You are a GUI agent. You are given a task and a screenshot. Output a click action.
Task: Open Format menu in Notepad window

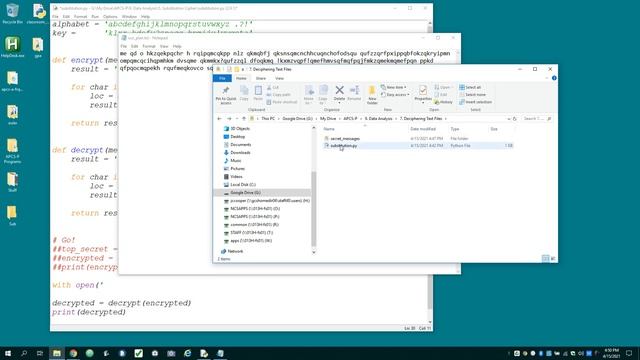click(149, 47)
